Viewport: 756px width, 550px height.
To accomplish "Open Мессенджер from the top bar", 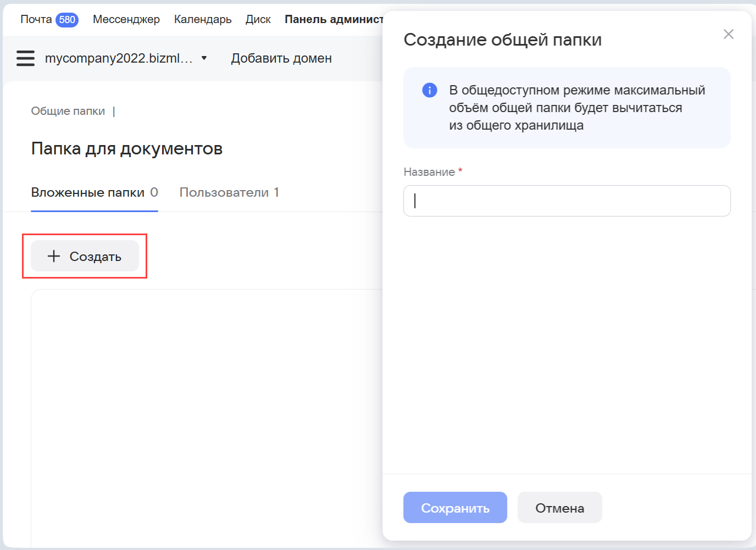I will [126, 20].
